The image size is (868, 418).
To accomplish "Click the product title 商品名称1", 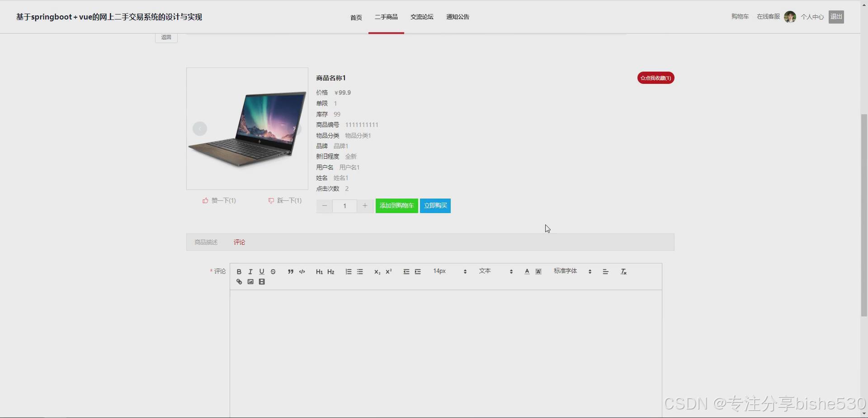I will [331, 78].
